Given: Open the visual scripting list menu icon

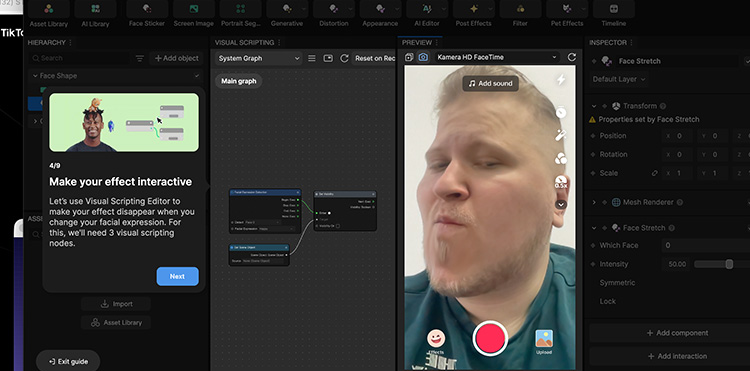Looking at the screenshot, I should click(x=311, y=58).
